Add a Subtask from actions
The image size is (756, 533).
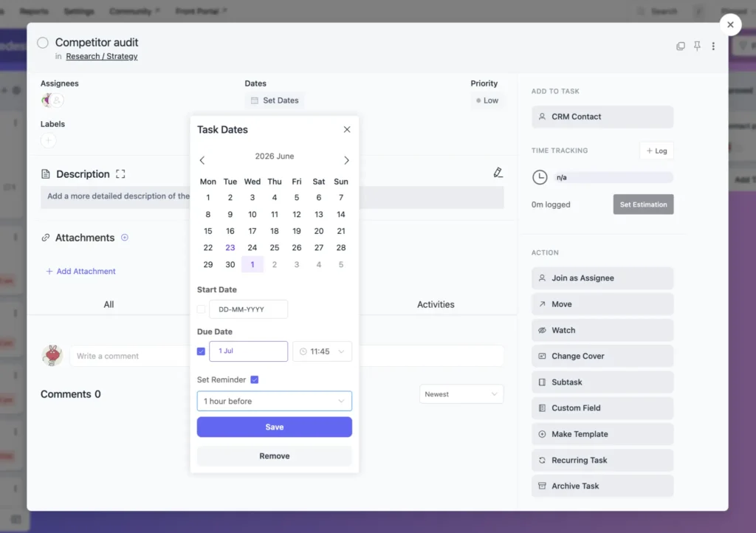602,382
